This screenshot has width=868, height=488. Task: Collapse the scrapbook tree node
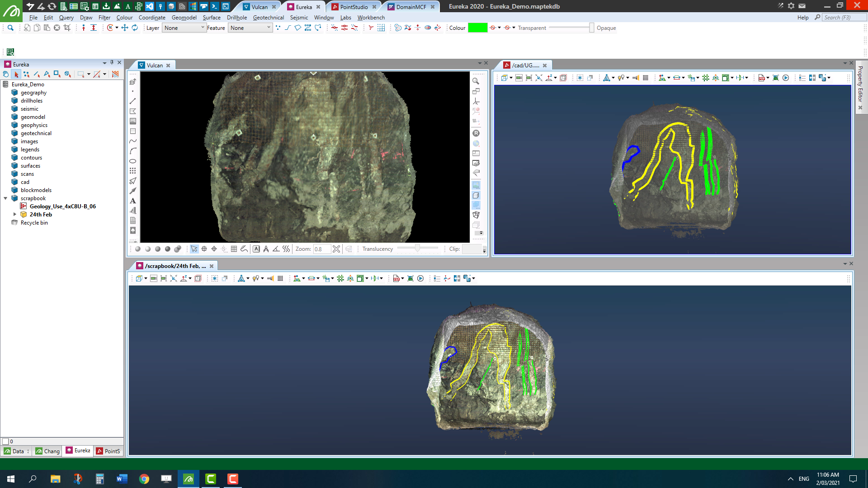pos(5,198)
